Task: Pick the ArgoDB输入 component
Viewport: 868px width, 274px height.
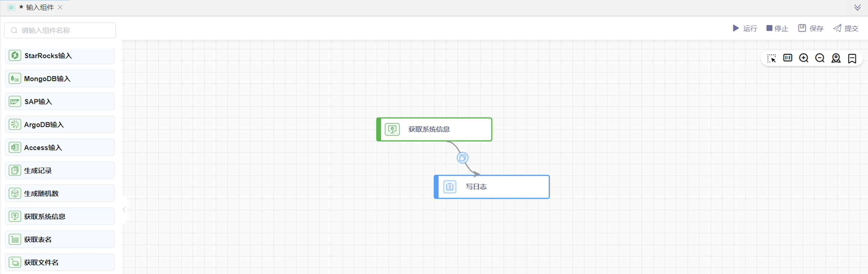Action: click(60, 124)
